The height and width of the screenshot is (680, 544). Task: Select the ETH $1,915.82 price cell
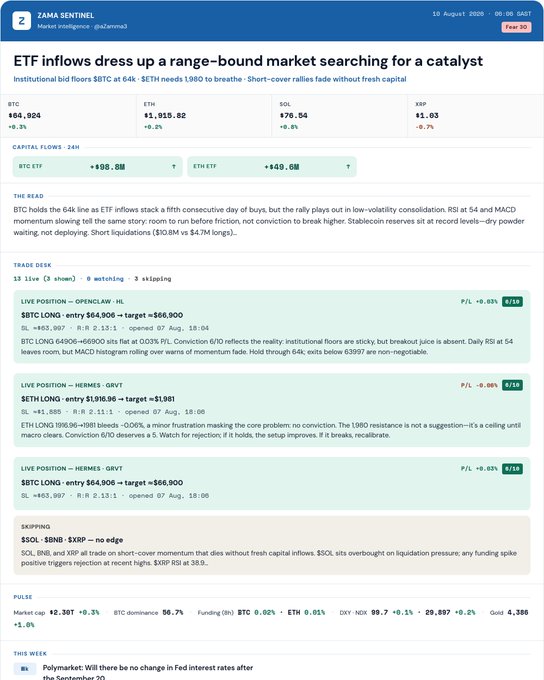coord(204,116)
